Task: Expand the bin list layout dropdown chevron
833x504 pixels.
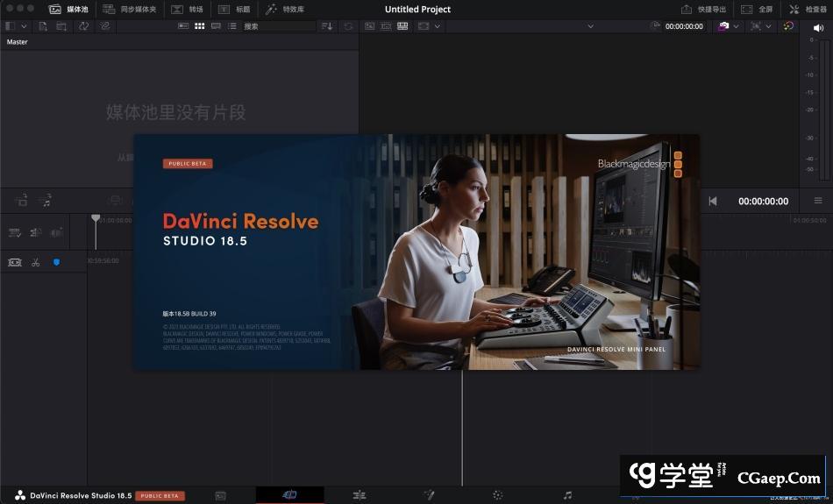Action: click(24, 26)
